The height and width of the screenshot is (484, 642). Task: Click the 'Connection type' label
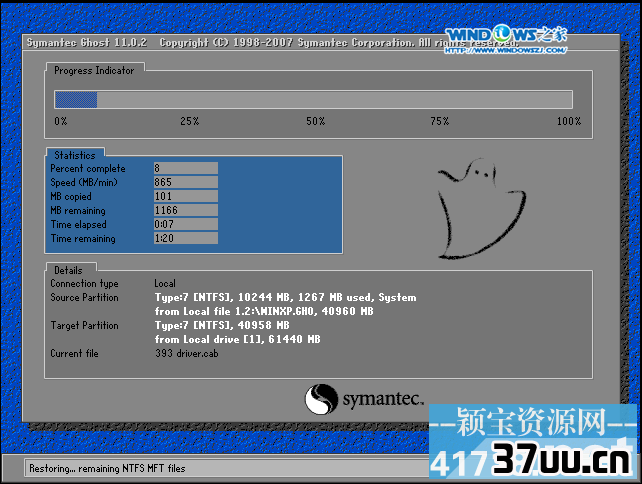[84, 283]
